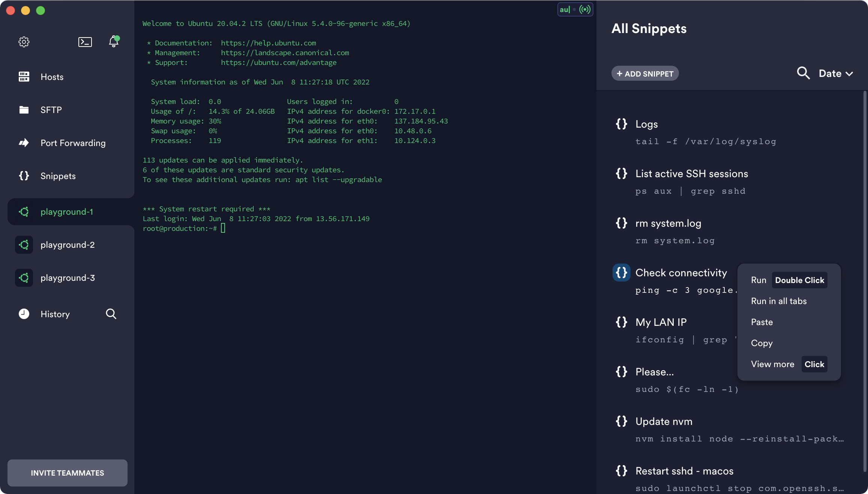This screenshot has width=868, height=494.
Task: Click the snippet search icon in All Snippets
Action: pyautogui.click(x=803, y=73)
